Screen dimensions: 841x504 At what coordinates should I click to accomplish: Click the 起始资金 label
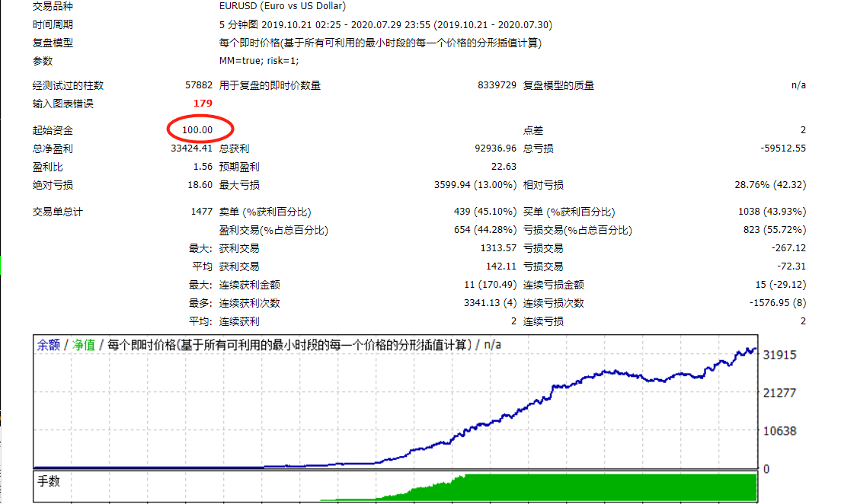pos(53,130)
